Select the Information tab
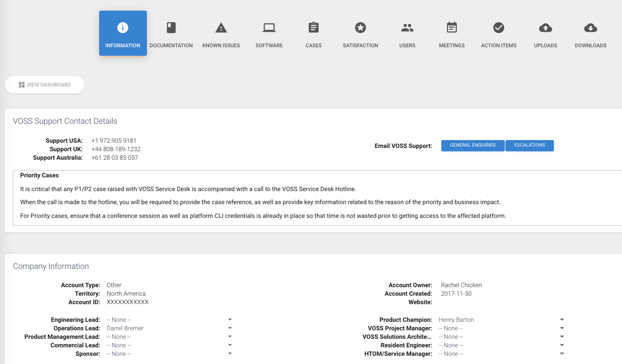The width and height of the screenshot is (622, 364). (x=123, y=33)
